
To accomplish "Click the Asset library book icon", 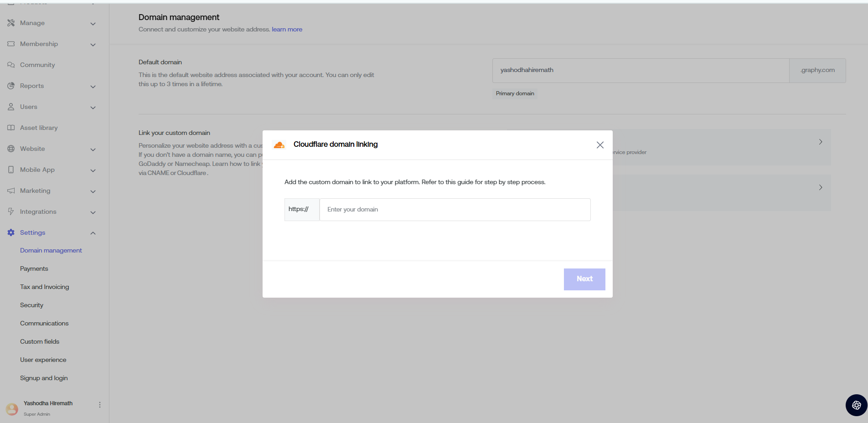I will click(11, 128).
